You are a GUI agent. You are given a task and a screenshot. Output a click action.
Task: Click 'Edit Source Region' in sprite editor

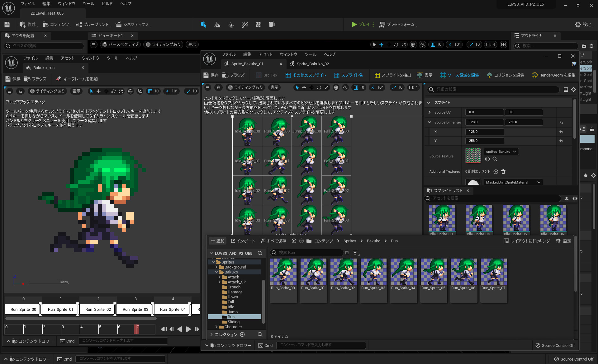click(459, 75)
